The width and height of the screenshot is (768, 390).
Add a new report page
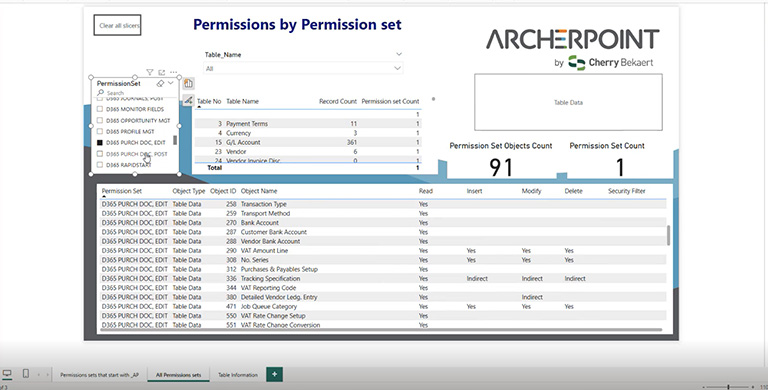point(274,374)
